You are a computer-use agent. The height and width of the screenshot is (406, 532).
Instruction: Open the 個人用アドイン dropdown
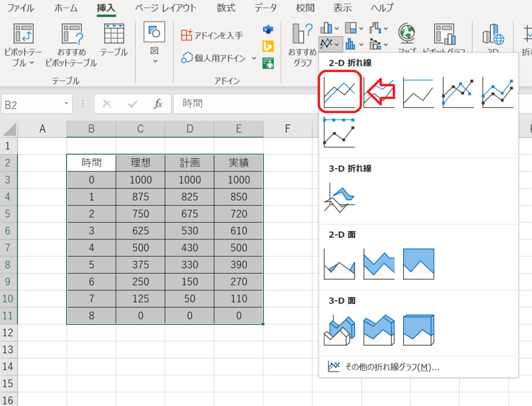[254, 58]
